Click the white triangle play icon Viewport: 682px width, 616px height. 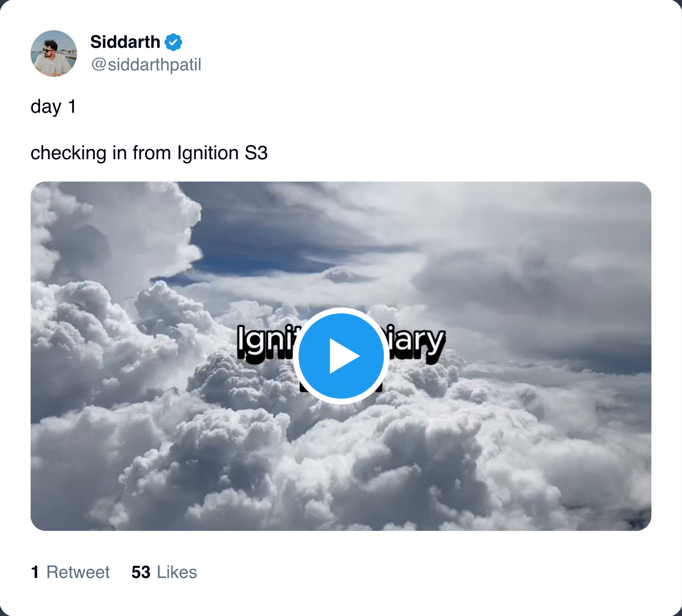click(343, 356)
